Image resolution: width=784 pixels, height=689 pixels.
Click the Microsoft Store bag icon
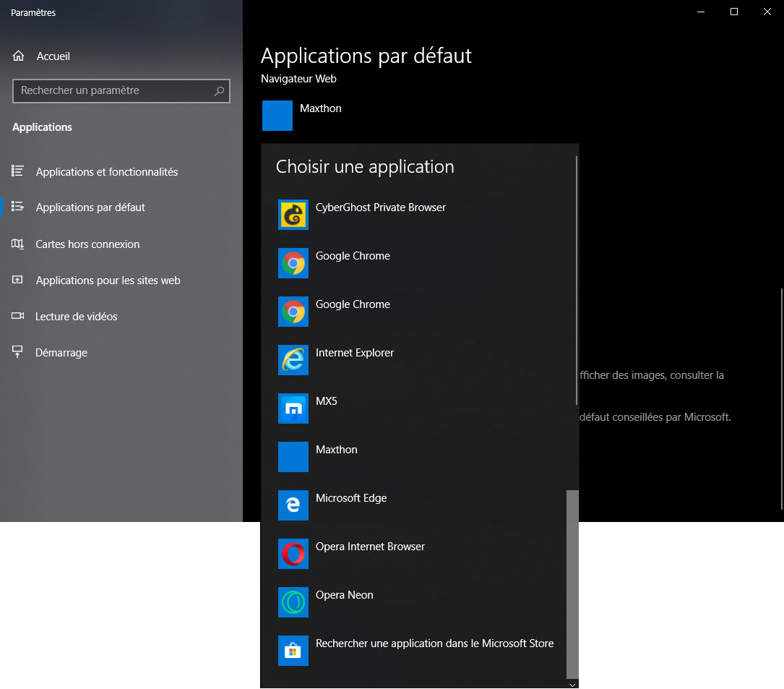point(293,651)
